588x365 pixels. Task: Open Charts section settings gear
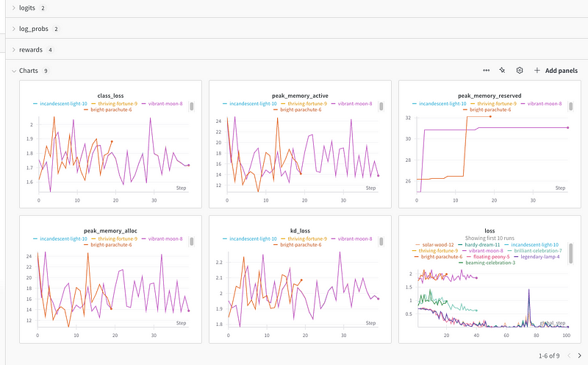pyautogui.click(x=519, y=71)
